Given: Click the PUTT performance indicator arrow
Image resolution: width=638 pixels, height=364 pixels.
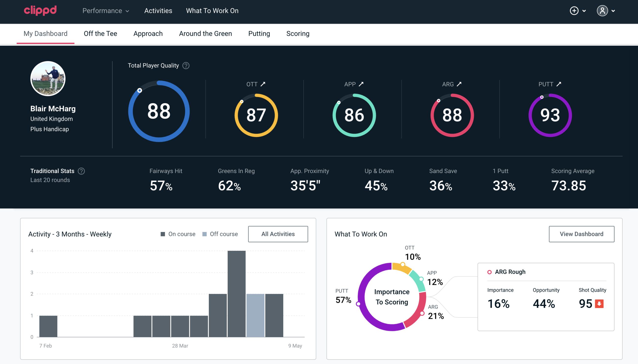Looking at the screenshot, I should [558, 84].
